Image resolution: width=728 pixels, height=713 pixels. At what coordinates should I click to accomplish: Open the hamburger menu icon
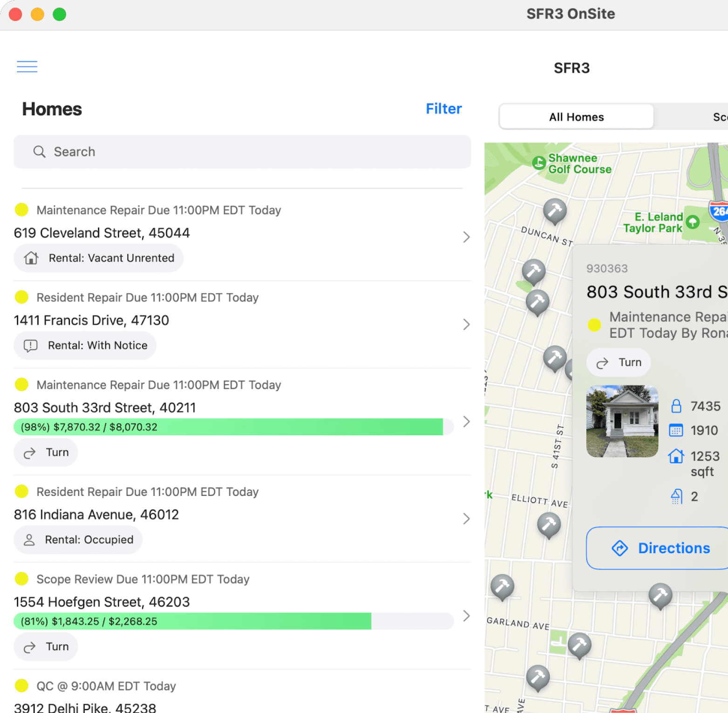tap(27, 67)
